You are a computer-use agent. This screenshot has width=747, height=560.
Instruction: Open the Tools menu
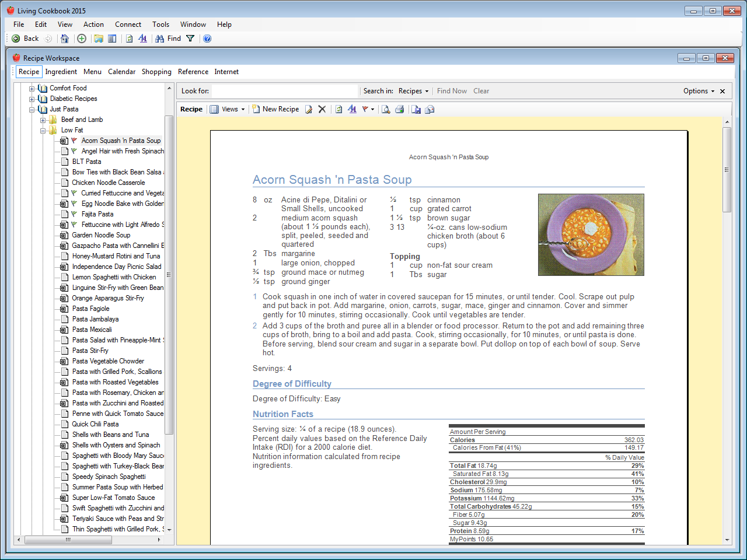pyautogui.click(x=160, y=24)
